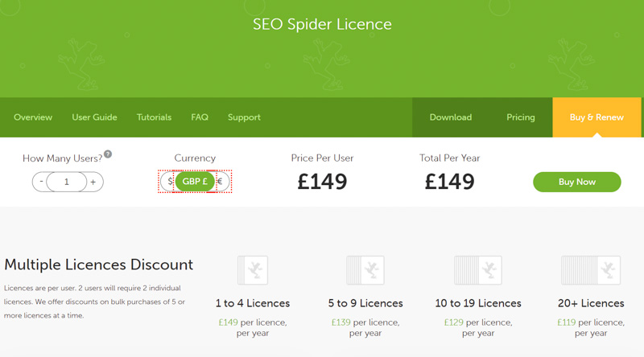Click the help icon beside How Many Users

coord(108,154)
